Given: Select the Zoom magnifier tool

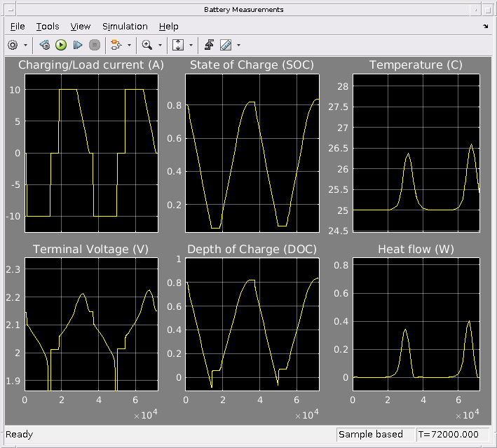Looking at the screenshot, I should point(147,45).
